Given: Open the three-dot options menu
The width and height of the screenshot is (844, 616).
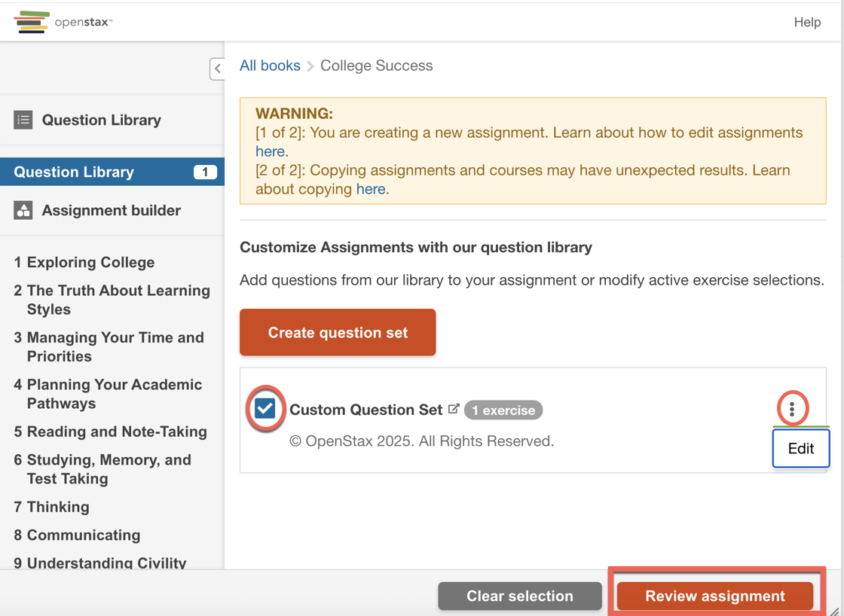Looking at the screenshot, I should tap(792, 409).
